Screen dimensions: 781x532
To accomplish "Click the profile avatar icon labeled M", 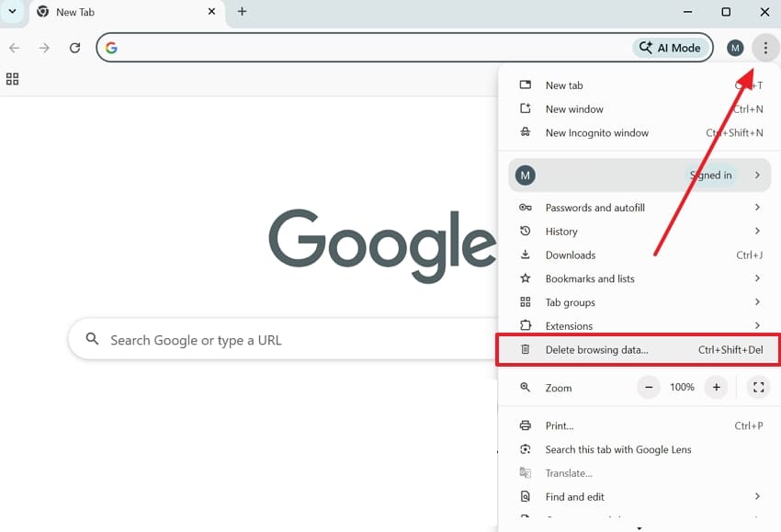I will pos(735,48).
